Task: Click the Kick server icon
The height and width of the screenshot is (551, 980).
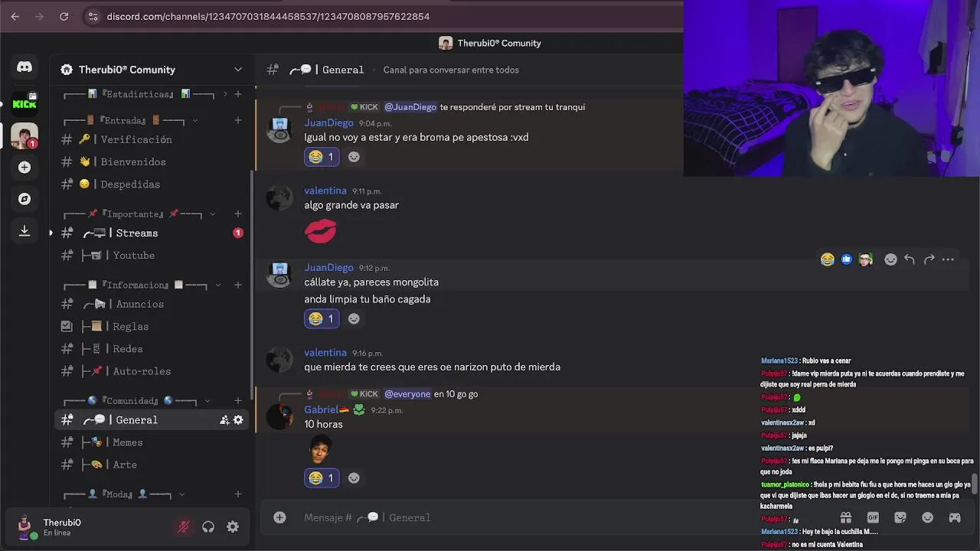Action: (x=24, y=103)
